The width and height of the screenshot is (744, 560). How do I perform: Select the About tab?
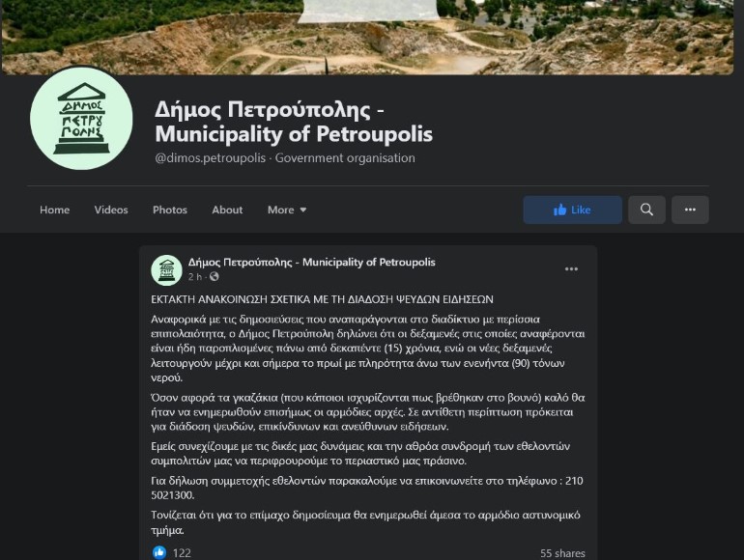[227, 210]
